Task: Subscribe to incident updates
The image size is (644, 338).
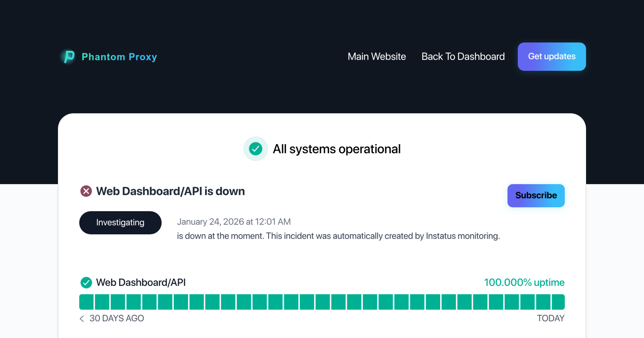Action: (x=536, y=195)
